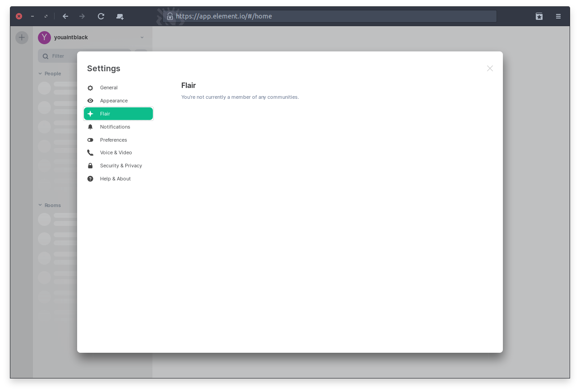Open the browser hamburger menu

(x=558, y=16)
